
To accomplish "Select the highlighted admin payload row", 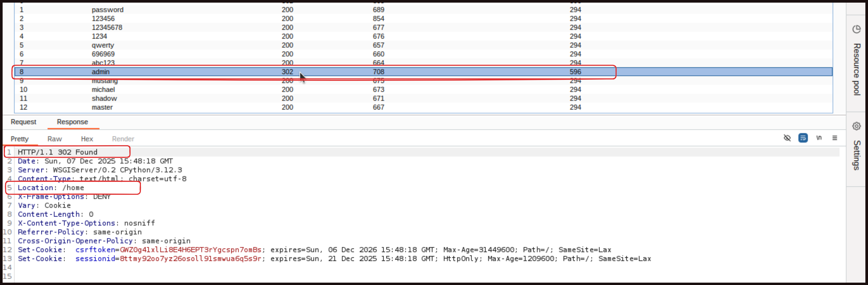I will tap(424, 72).
